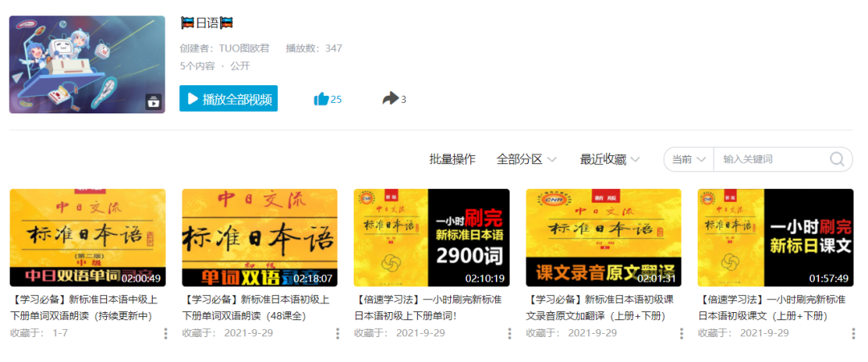Open more options for 中级上下册单词 video
868x362 pixels.
click(x=165, y=333)
